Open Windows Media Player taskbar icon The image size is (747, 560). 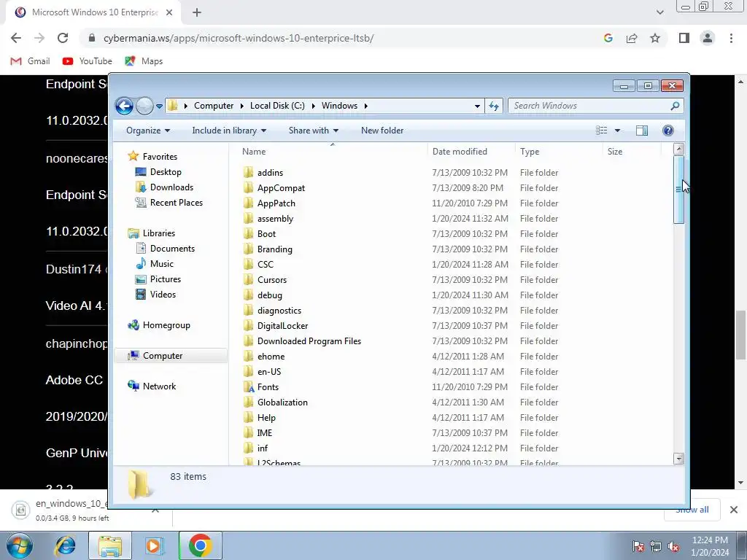point(153,545)
